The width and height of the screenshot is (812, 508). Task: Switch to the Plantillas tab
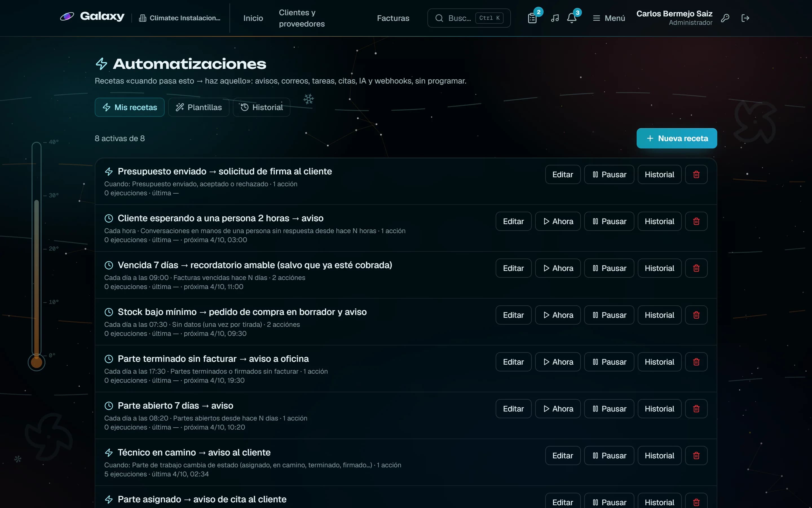[x=199, y=107]
